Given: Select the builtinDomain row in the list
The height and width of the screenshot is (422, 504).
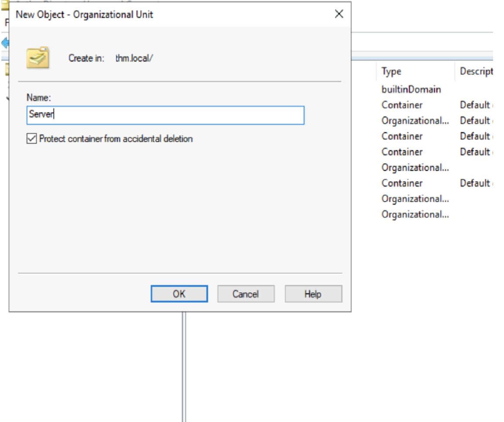Looking at the screenshot, I should [411, 89].
